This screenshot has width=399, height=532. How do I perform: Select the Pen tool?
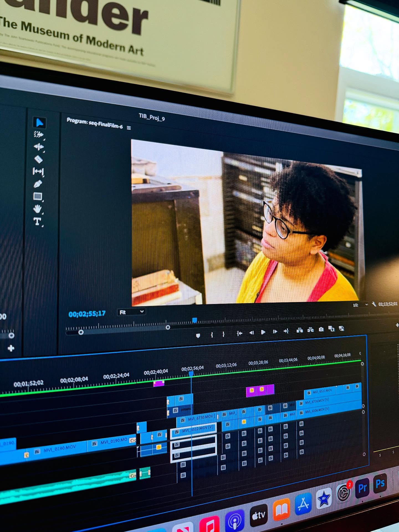click(x=38, y=184)
